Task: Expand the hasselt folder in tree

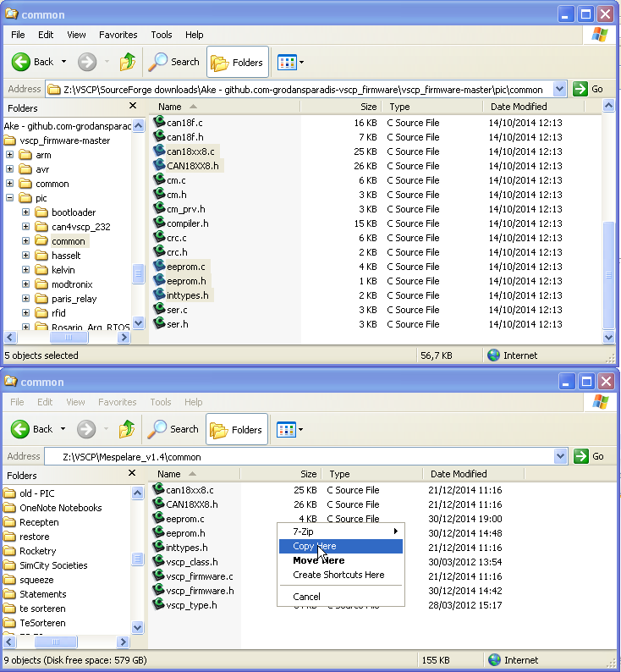Action: tap(25, 256)
